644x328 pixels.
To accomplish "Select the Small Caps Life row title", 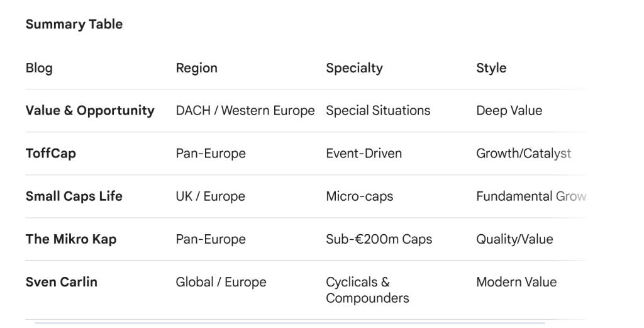I will point(74,196).
